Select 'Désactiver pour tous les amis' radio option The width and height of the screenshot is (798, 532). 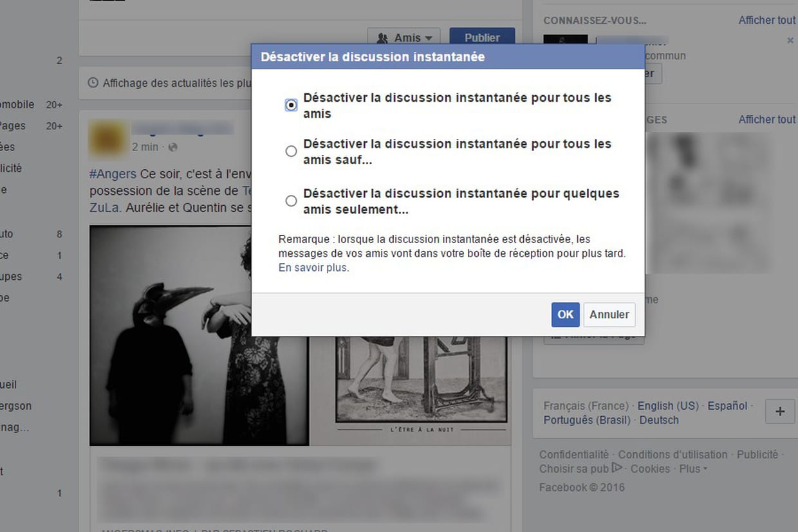click(291, 105)
